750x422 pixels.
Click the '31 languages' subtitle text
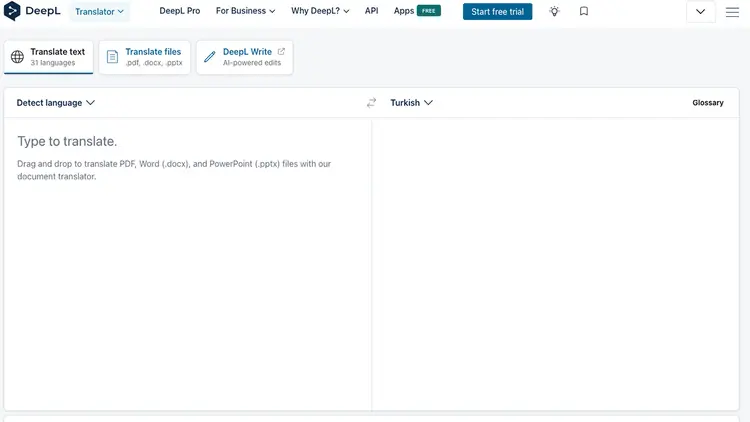click(53, 63)
